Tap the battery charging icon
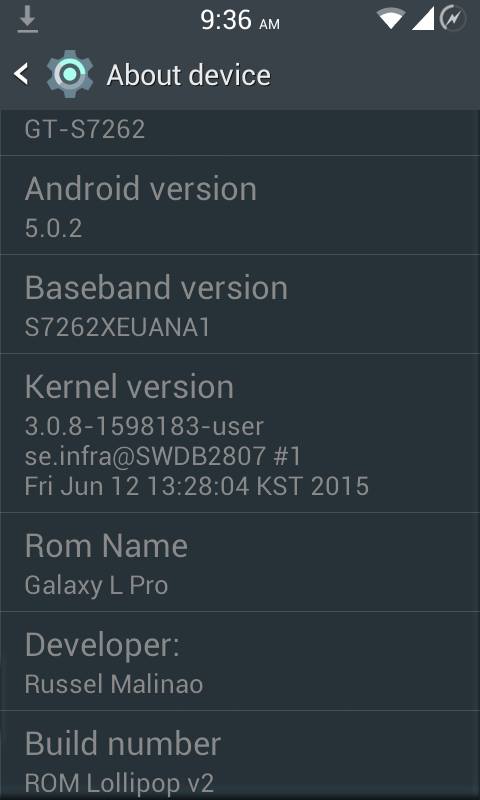Viewport: 480px width, 800px height. click(453, 19)
